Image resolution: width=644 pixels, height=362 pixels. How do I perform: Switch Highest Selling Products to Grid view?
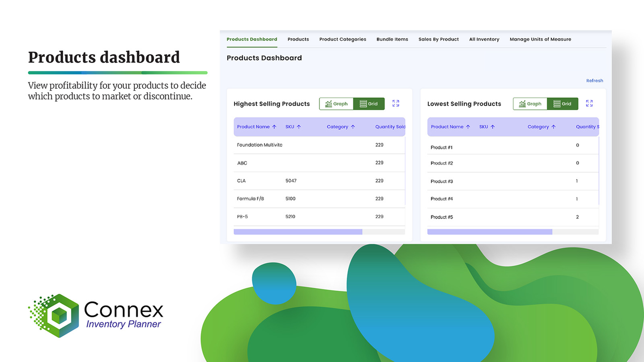(x=369, y=104)
